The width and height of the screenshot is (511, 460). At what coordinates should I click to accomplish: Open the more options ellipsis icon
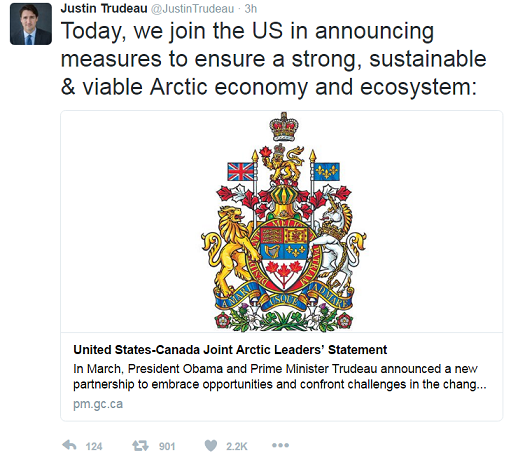[x=280, y=445]
